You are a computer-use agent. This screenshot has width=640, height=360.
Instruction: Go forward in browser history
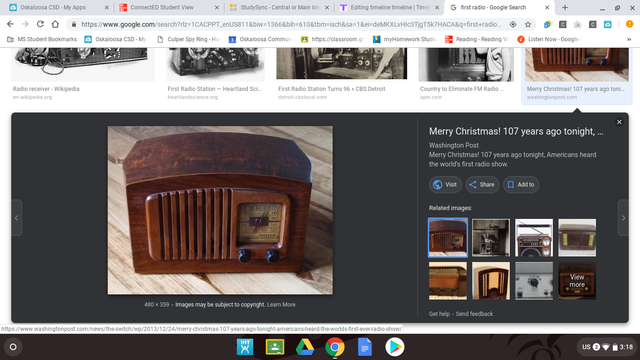click(x=25, y=24)
